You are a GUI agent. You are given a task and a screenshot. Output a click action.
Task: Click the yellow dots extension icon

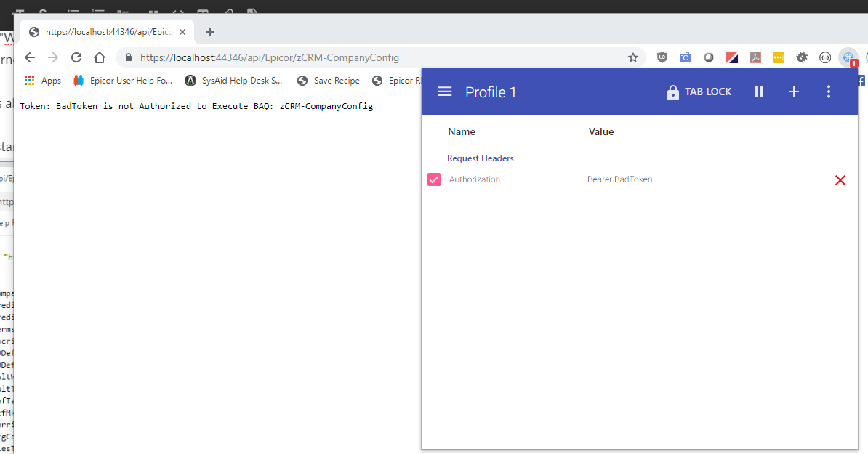click(x=779, y=57)
